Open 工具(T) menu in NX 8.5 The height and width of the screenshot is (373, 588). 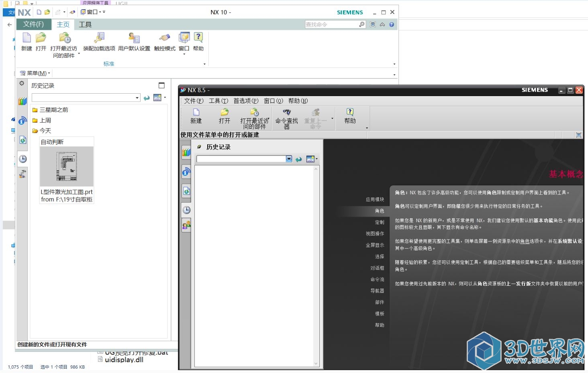tap(218, 101)
